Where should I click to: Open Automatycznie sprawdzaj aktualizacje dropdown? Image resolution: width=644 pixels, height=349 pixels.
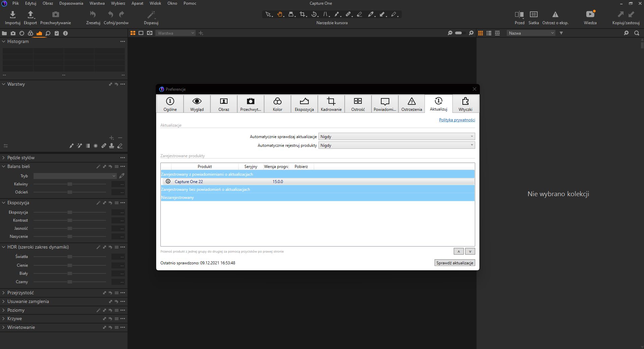pos(397,137)
